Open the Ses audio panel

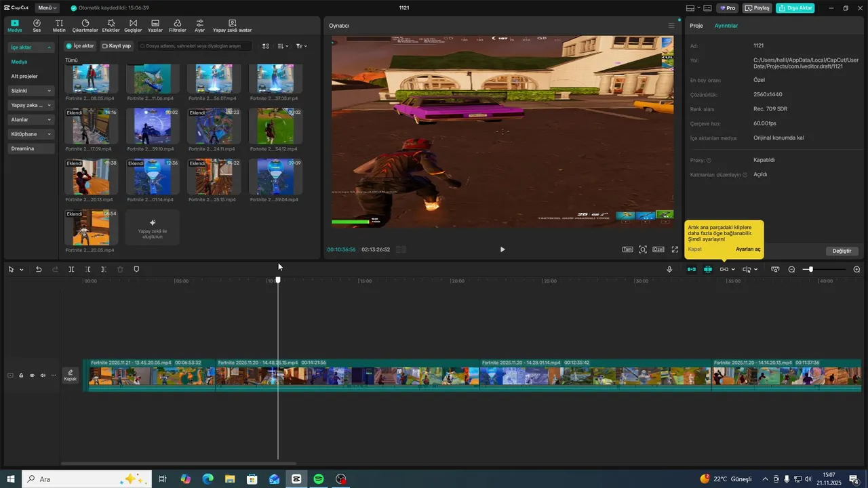pos(37,26)
